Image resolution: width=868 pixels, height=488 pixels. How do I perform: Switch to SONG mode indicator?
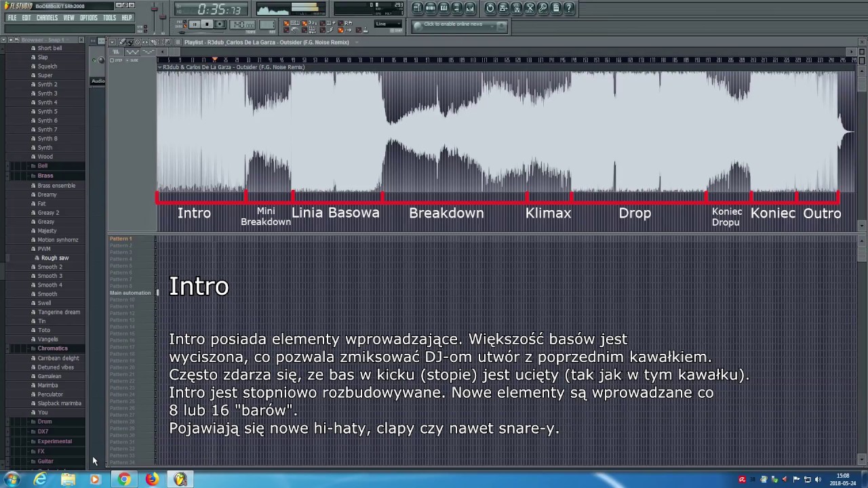tap(185, 26)
